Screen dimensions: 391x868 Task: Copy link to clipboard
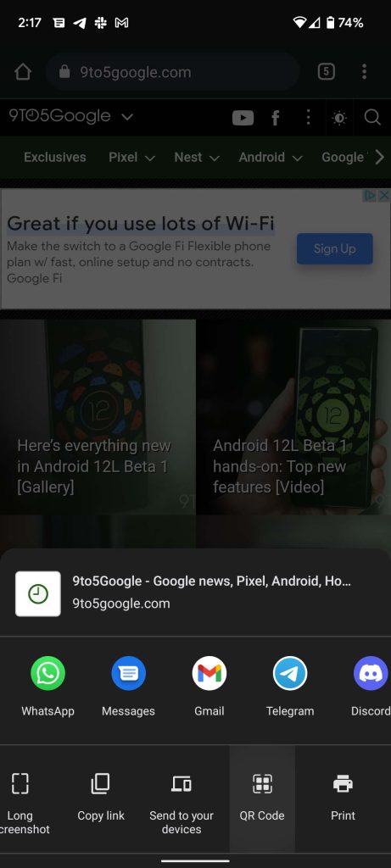(101, 797)
